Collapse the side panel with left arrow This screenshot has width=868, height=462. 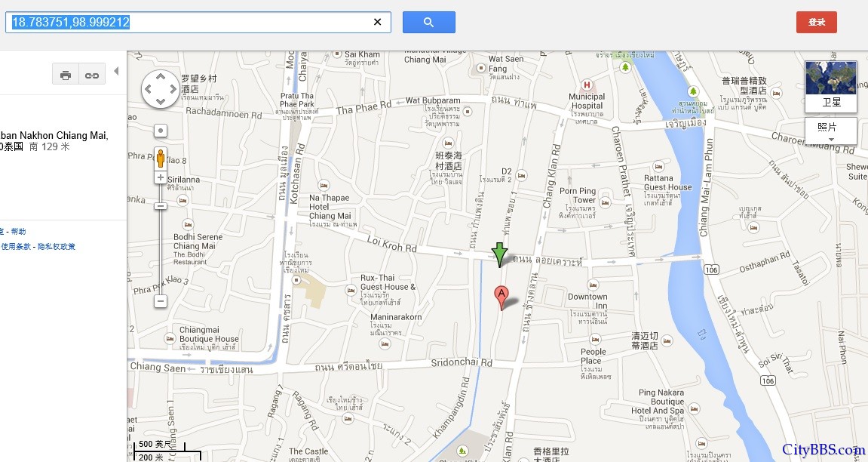(x=116, y=71)
